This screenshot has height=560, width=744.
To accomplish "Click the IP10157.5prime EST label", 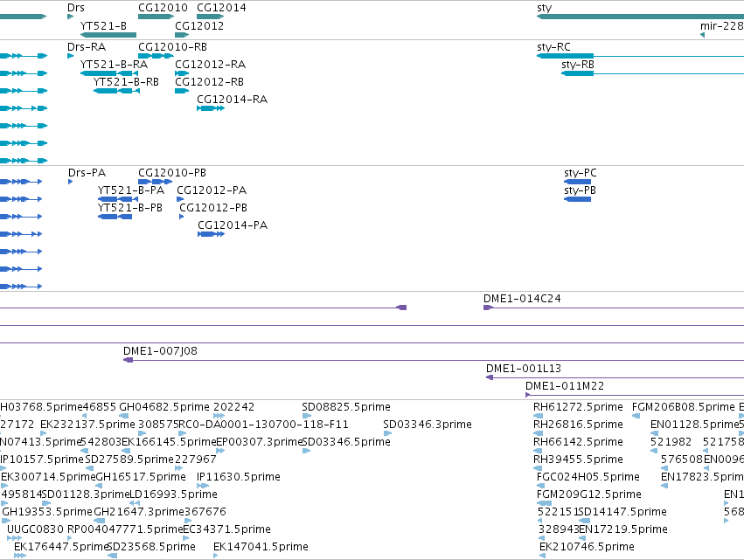I will pyautogui.click(x=42, y=460).
